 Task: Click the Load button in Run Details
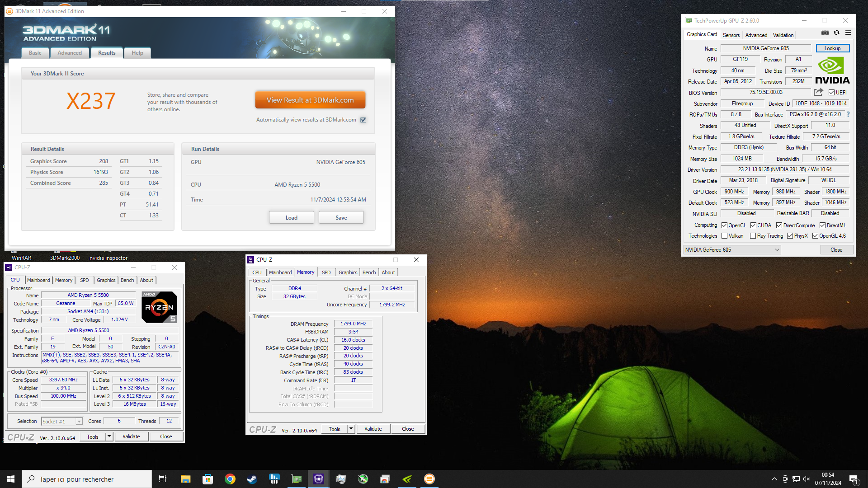[292, 218]
